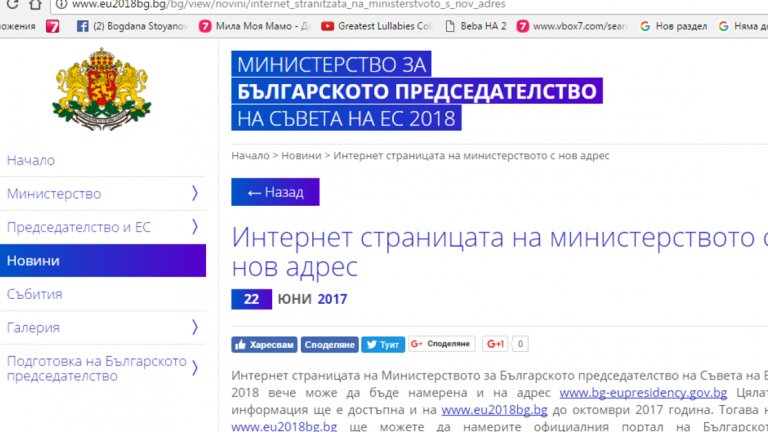768x432 pixels.
Task: Open the www.eu2018bg.bg link starting last line
Action: point(284,427)
